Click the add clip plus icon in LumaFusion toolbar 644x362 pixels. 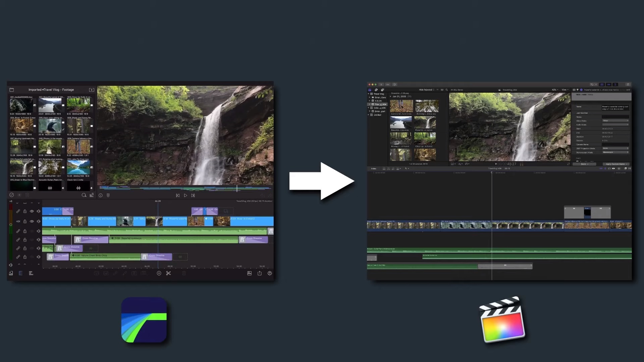159,274
